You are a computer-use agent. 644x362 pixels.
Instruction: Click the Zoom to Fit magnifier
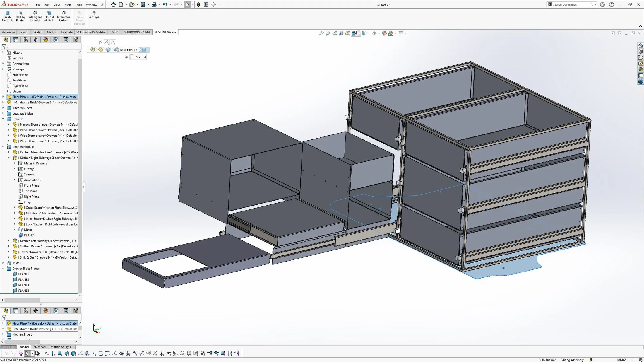321,33
